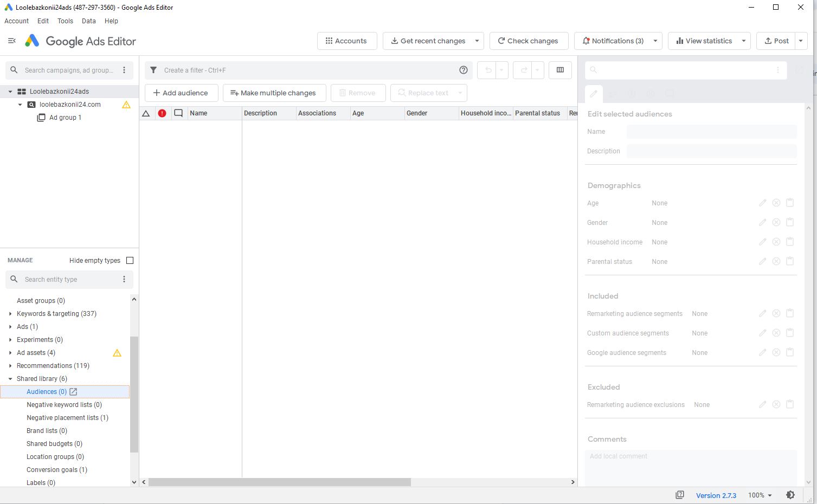817x504 pixels.
Task: Focus the Create a filter field
Action: 309,70
